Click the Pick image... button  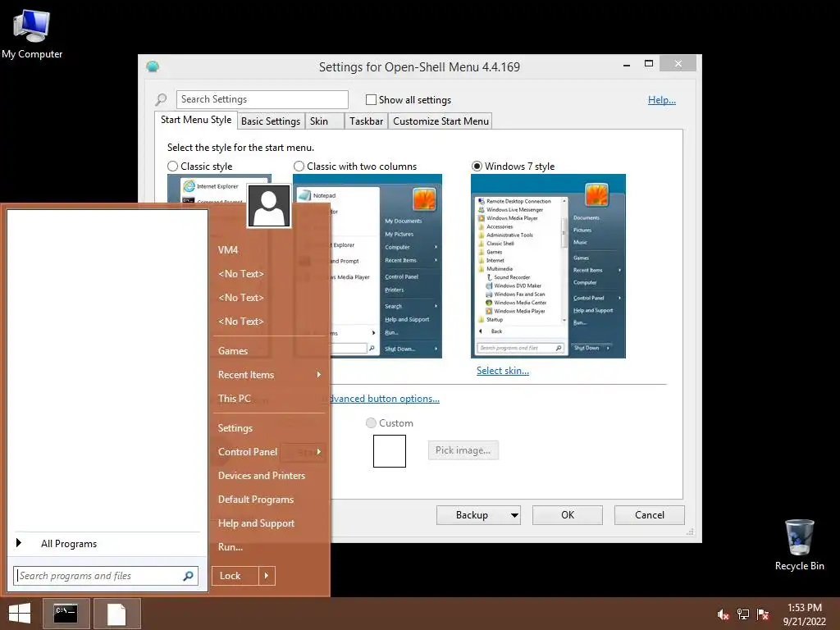(x=463, y=450)
